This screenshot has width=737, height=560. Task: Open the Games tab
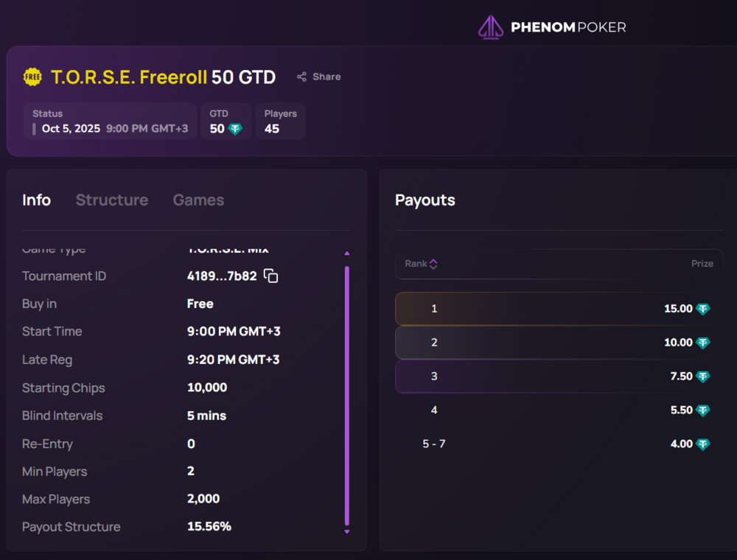[x=198, y=200]
